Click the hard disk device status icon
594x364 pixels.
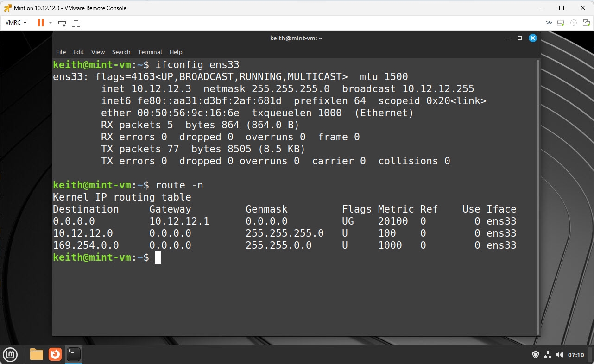tap(561, 22)
